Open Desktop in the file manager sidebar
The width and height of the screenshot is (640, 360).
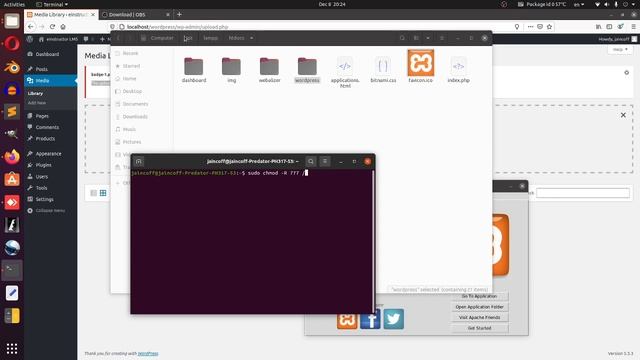(132, 91)
